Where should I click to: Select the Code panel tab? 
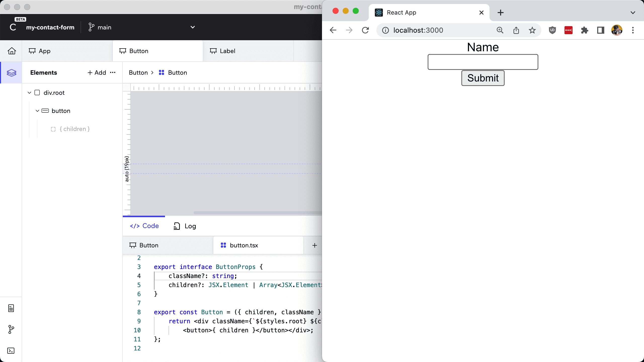tap(144, 226)
